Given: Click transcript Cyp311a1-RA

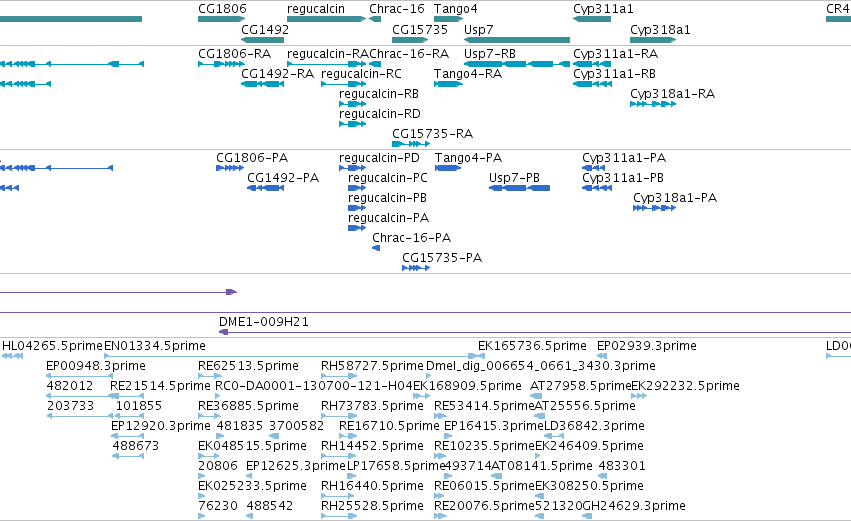Looking at the screenshot, I should (592, 64).
